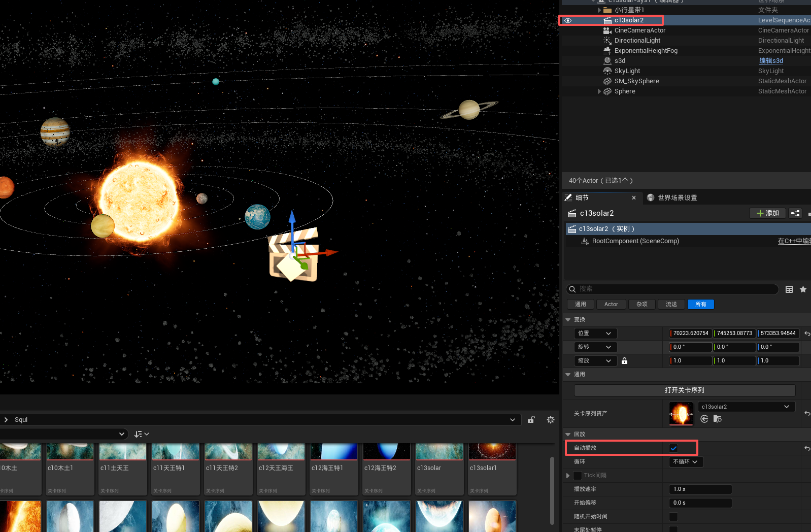
Task: Click the favorites star in details panel
Action: (x=803, y=289)
